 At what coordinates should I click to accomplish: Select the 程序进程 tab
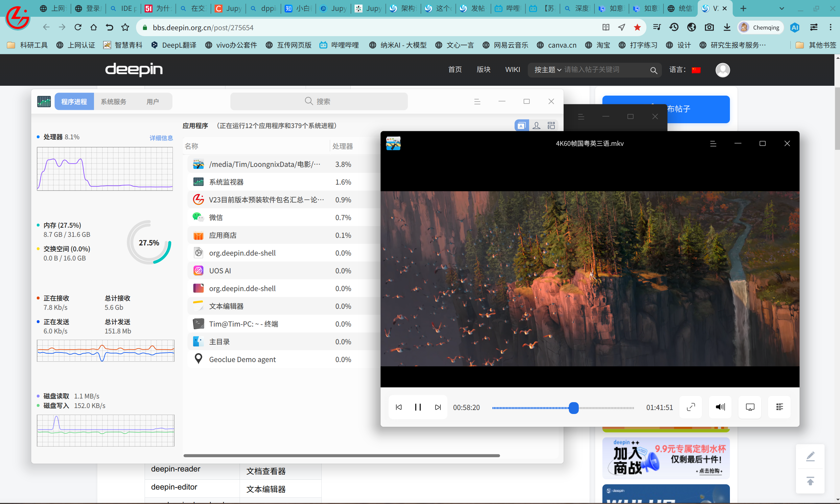pos(74,102)
